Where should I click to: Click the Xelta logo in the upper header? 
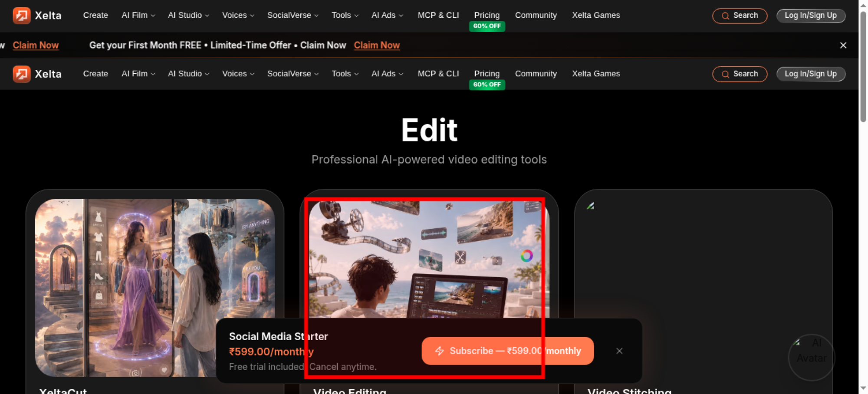[x=37, y=16]
